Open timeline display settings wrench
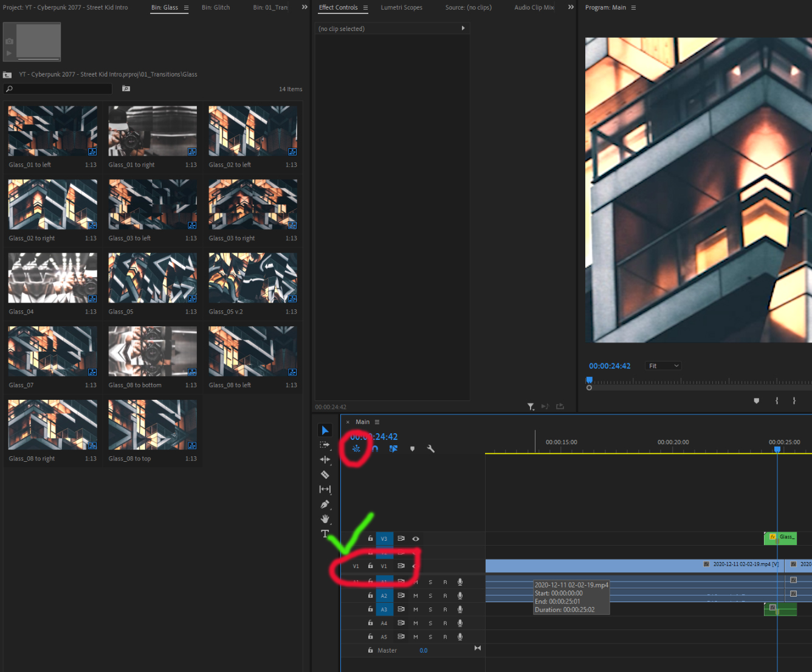The width and height of the screenshot is (812, 672). tap(431, 449)
